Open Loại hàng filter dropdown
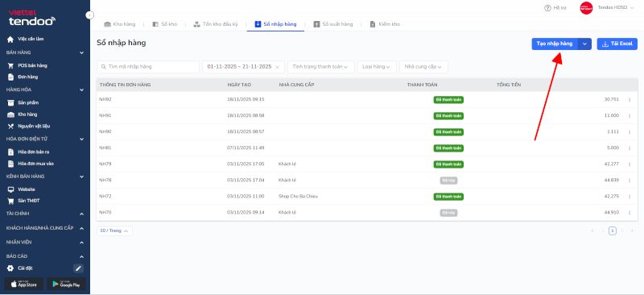This screenshot has height=295, width=644. (377, 67)
